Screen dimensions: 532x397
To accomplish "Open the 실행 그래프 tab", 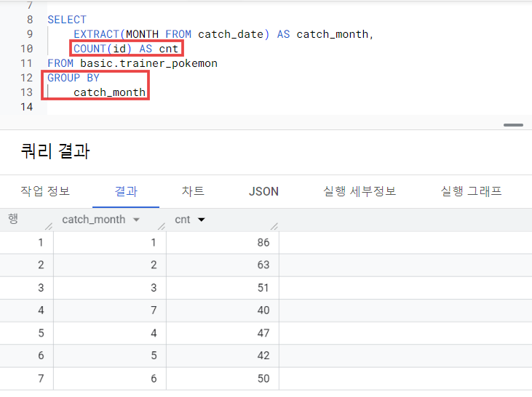I will pos(471,191).
